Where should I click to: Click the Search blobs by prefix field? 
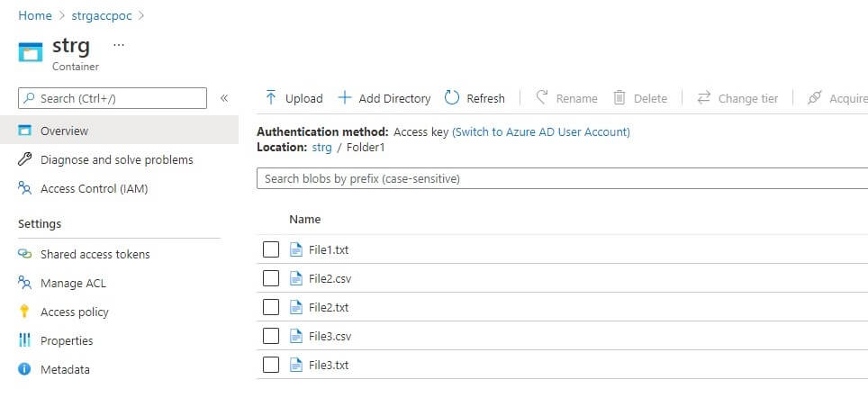point(558,179)
